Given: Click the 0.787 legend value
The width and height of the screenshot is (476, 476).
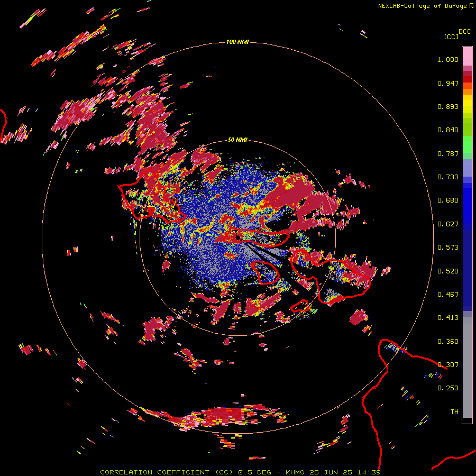Looking at the screenshot, I should pos(448,153).
